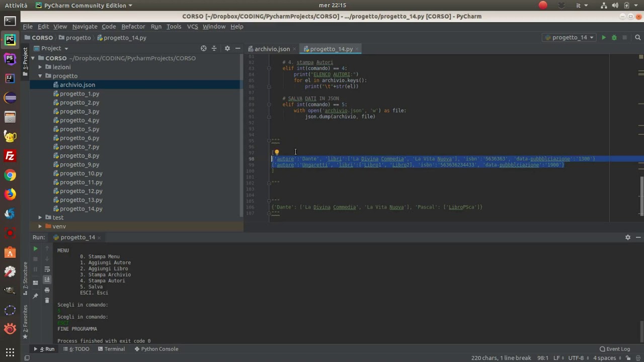Collapse the CORSO root folder
Image resolution: width=644 pixels, height=362 pixels.
pos(33,58)
